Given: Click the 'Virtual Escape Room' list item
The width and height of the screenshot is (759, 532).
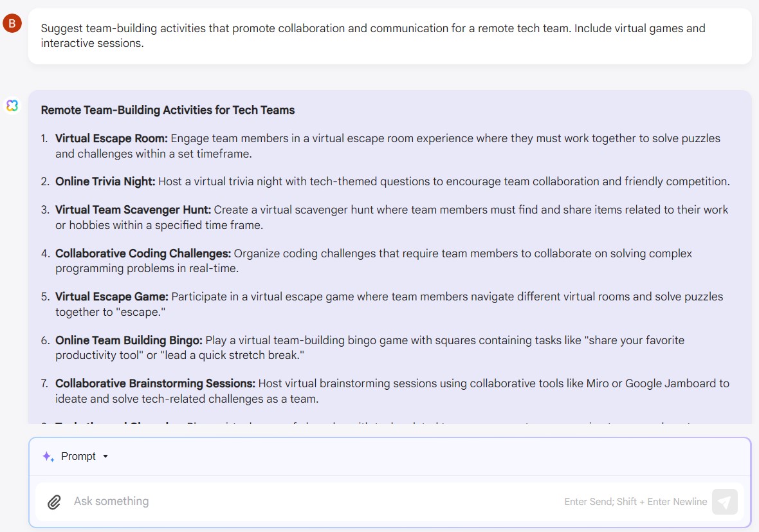Looking at the screenshot, I should [x=387, y=146].
